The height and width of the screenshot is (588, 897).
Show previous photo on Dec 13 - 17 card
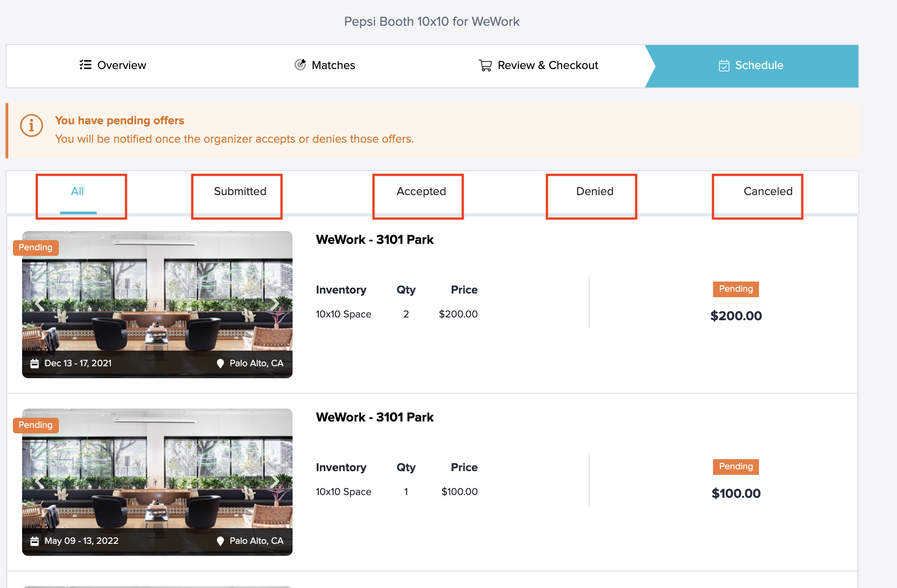point(40,304)
